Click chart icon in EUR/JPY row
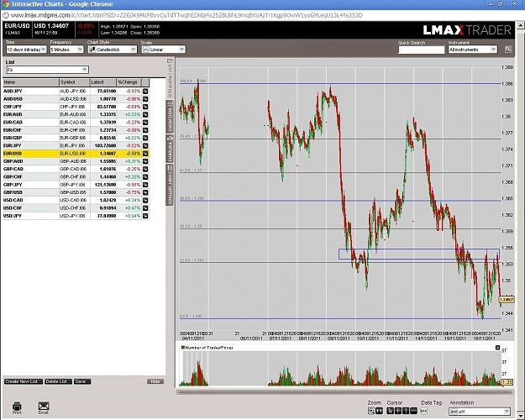 point(145,145)
